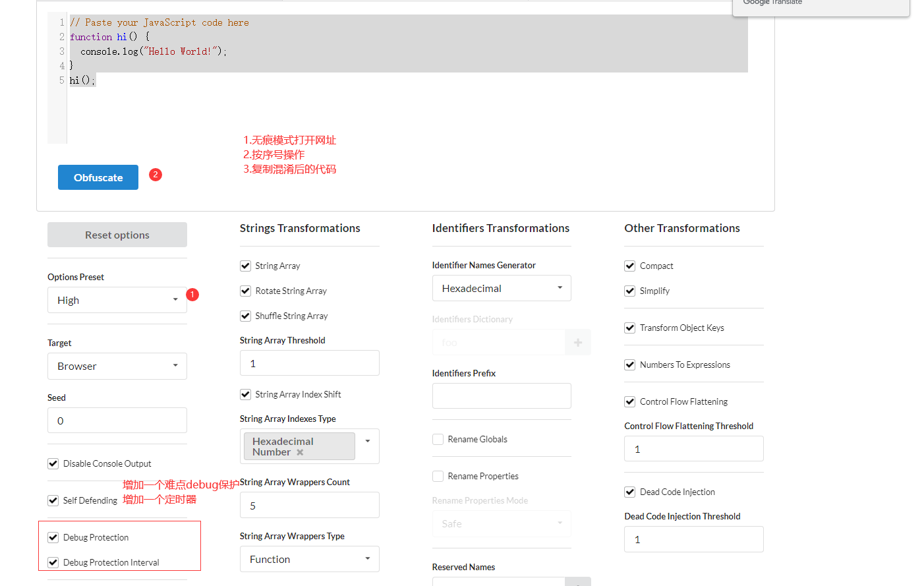
Task: Toggle Debug Protection Interval checkbox
Action: 53,562
